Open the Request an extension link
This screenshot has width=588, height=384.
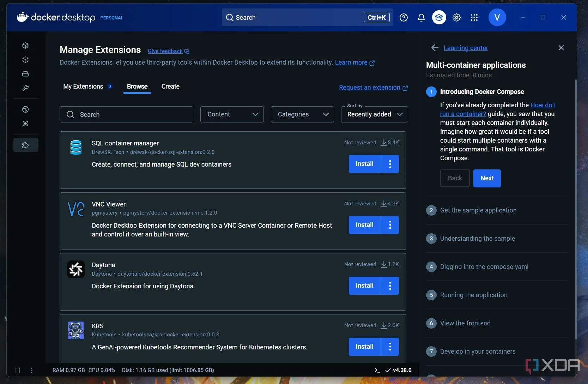point(369,88)
